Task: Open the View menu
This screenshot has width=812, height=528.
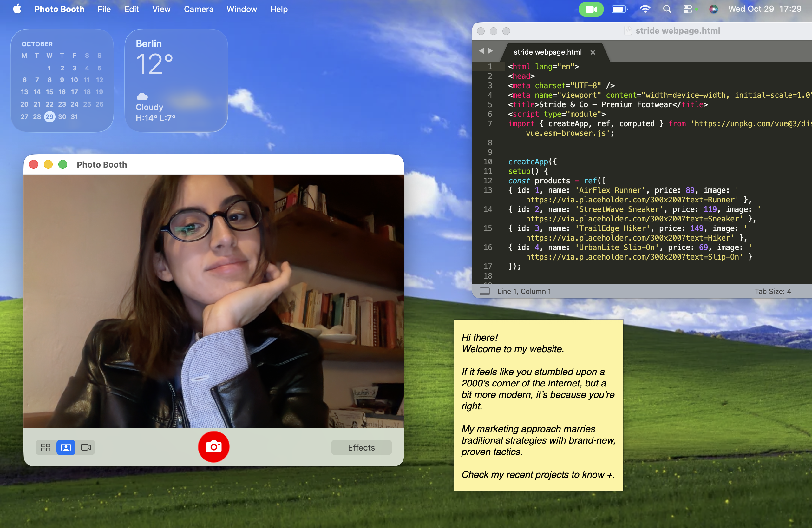Action: (161, 9)
